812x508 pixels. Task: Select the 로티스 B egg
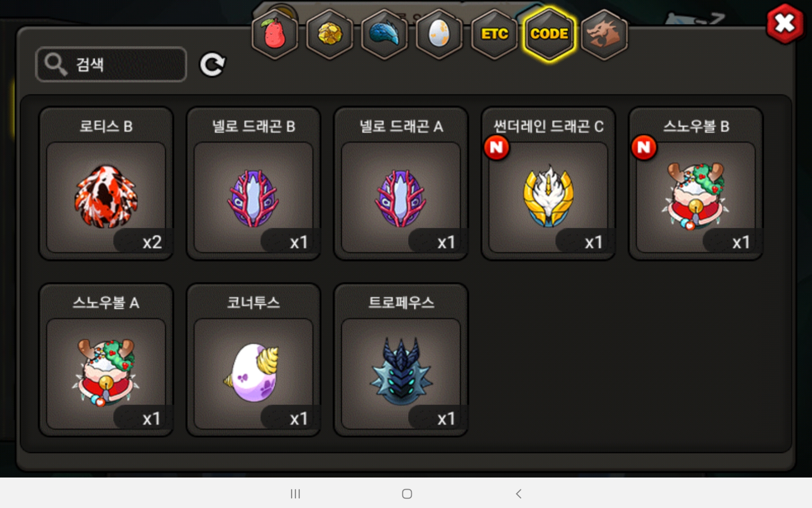pos(106,183)
